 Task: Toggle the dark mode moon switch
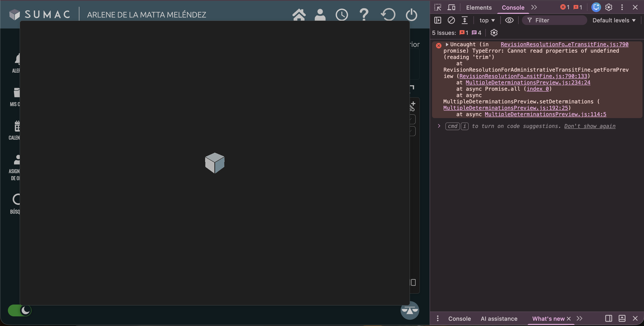(x=20, y=310)
